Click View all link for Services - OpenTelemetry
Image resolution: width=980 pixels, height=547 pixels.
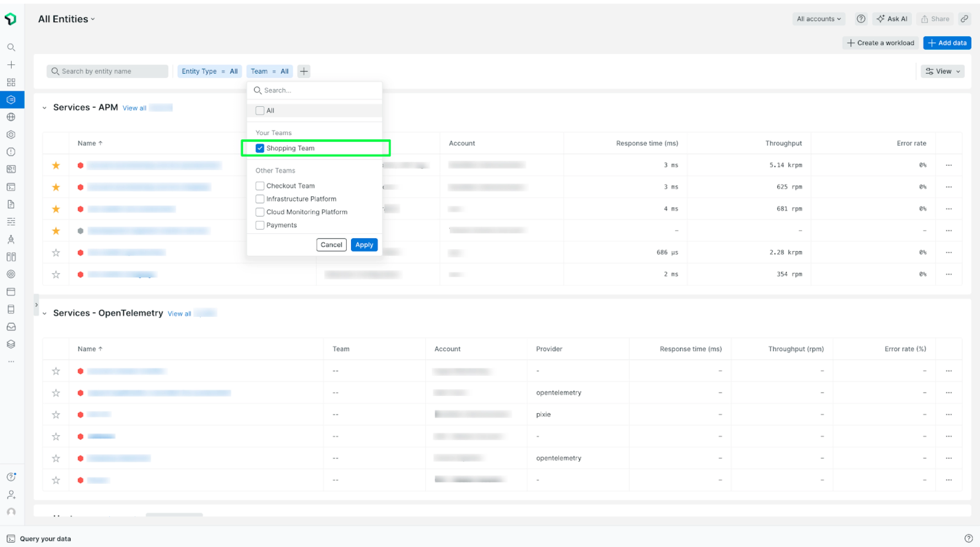tap(179, 314)
